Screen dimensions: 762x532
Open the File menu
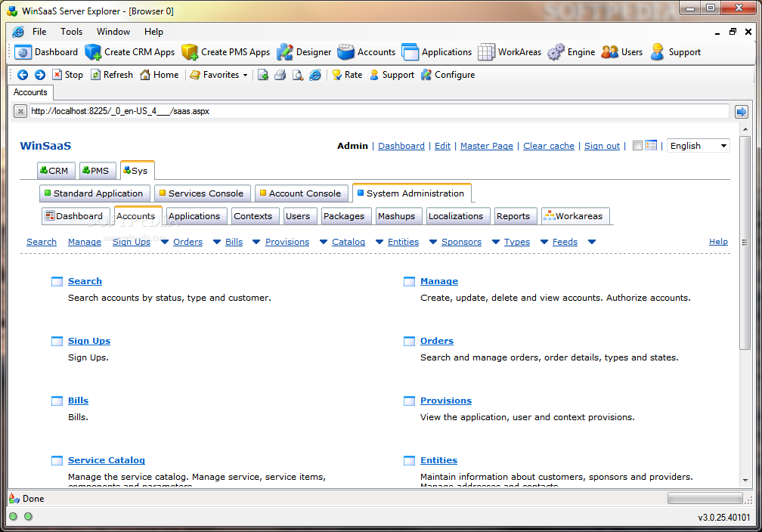coord(39,32)
